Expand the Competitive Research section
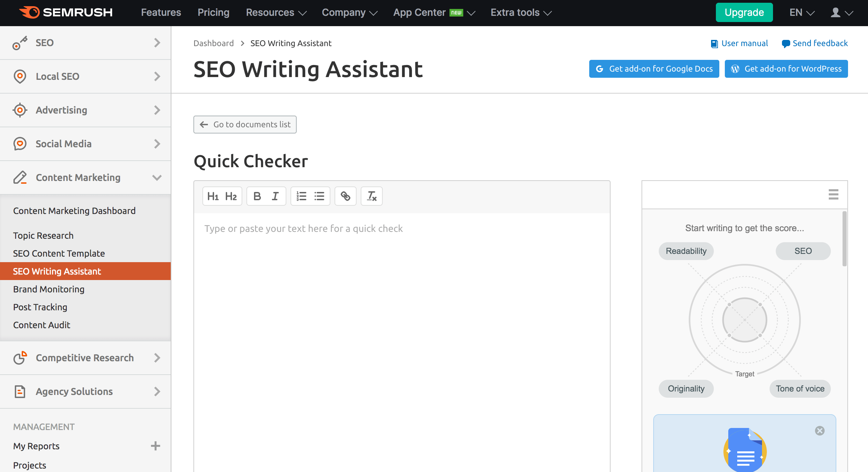The height and width of the screenshot is (472, 868). tap(157, 358)
